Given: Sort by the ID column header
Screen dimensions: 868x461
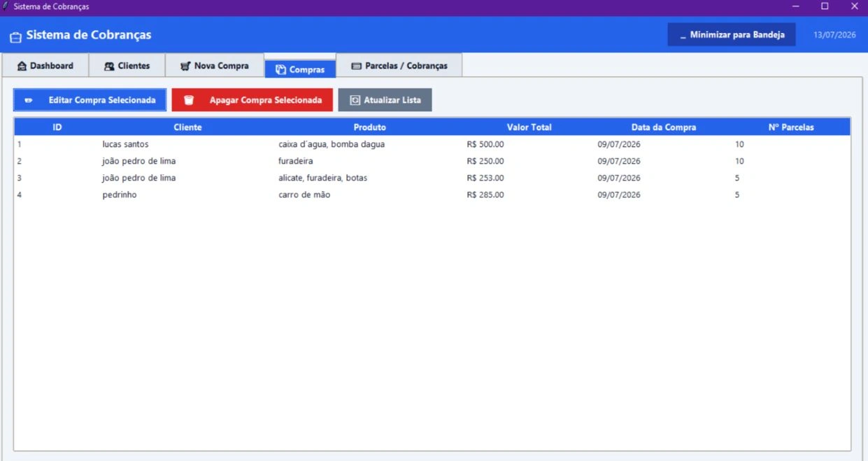Looking at the screenshot, I should click(57, 127).
